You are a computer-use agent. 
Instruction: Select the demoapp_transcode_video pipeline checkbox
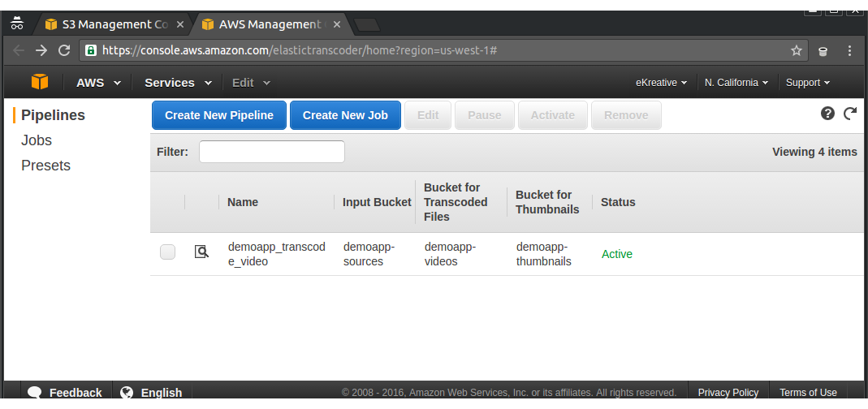[167, 252]
